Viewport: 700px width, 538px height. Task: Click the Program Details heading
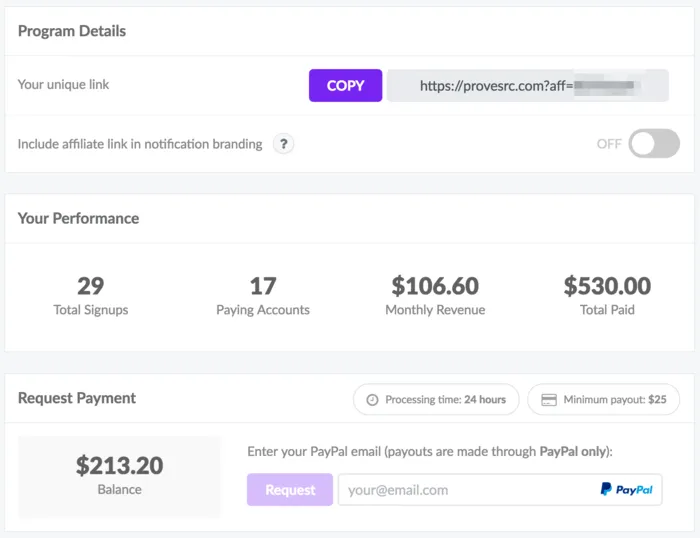click(72, 31)
